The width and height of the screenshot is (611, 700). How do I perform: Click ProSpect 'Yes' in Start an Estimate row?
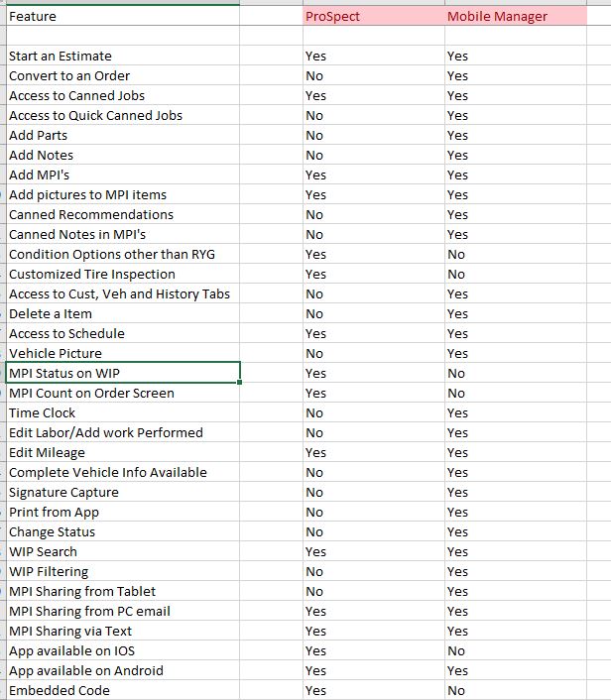click(x=374, y=56)
